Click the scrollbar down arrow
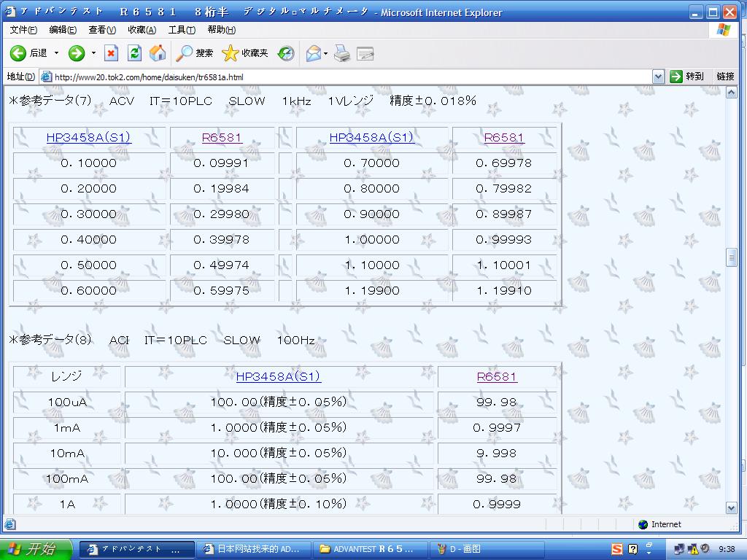This screenshot has height=560, width=747. point(731,508)
